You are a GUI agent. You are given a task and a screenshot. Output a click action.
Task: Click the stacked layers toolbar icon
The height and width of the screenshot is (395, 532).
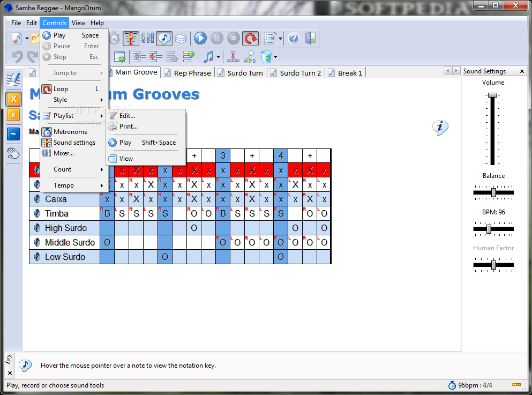click(181, 39)
